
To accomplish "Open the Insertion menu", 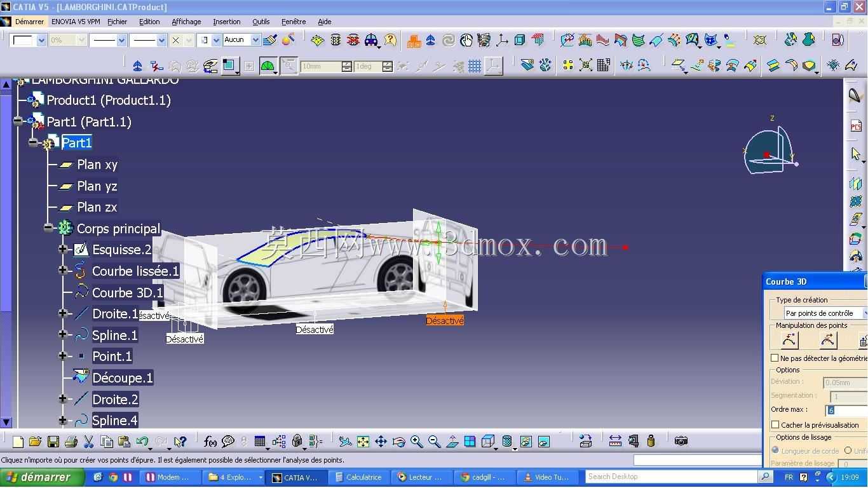I will (227, 22).
